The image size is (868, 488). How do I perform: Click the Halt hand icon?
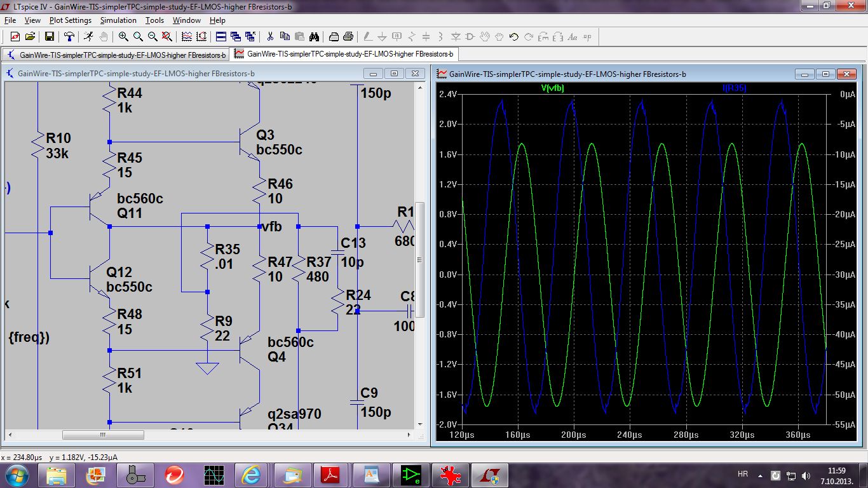(x=104, y=37)
